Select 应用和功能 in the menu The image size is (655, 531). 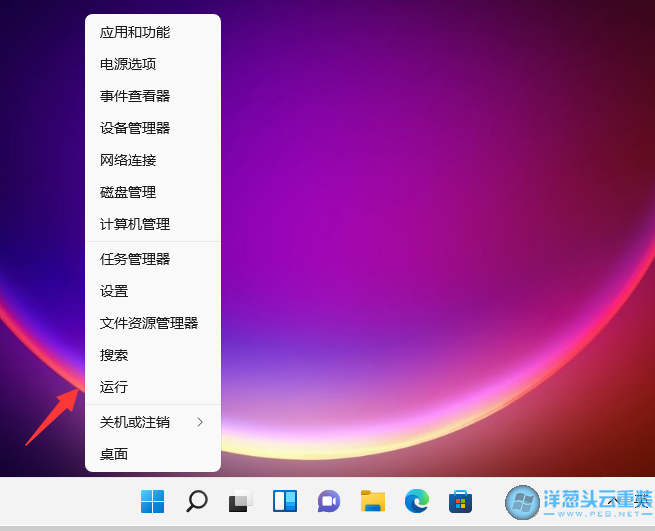153,32
